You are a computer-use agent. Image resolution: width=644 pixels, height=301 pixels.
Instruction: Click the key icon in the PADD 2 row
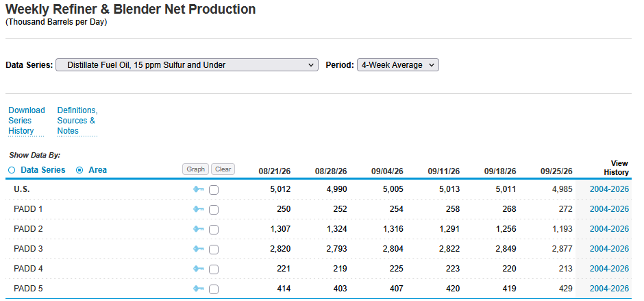pos(199,228)
